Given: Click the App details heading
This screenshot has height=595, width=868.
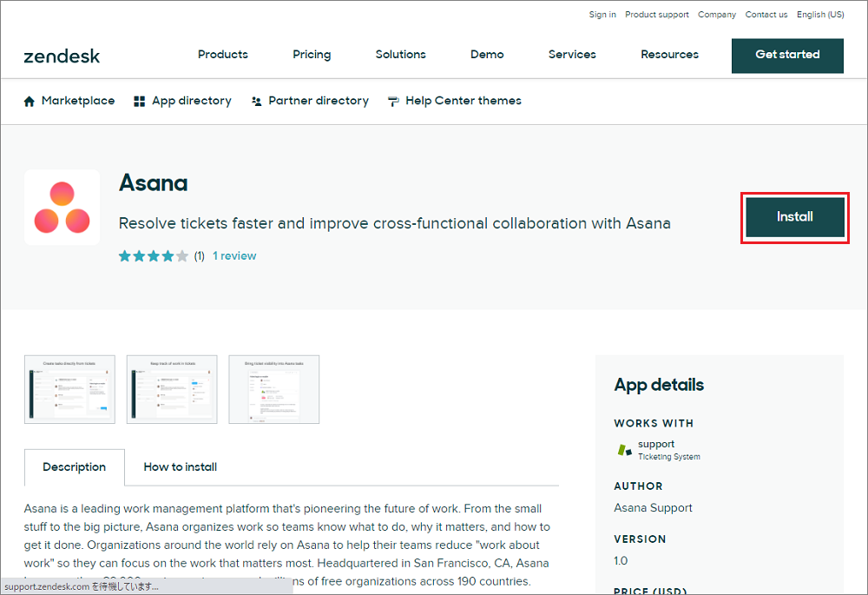Looking at the screenshot, I should [659, 385].
